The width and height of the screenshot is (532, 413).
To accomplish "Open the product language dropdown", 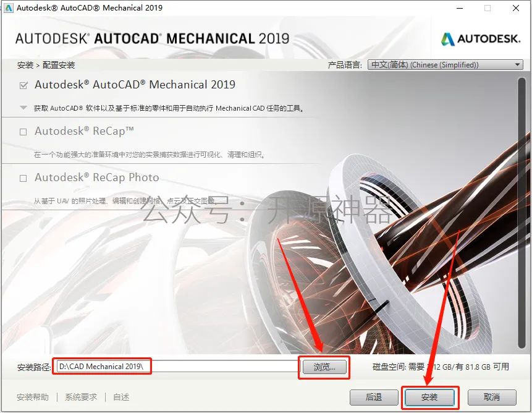I will (x=445, y=64).
